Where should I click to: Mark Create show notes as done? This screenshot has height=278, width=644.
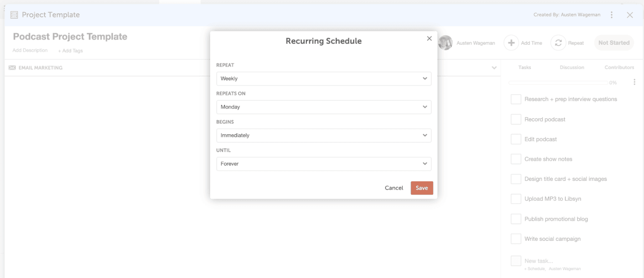click(516, 159)
